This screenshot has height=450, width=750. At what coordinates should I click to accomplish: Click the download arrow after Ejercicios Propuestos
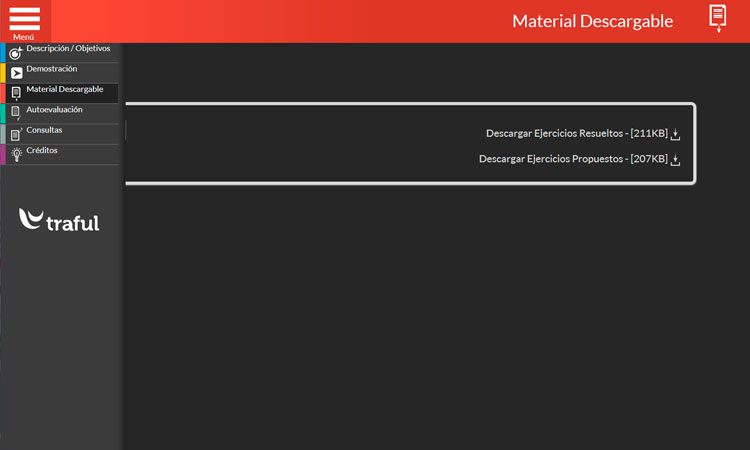coord(676,160)
